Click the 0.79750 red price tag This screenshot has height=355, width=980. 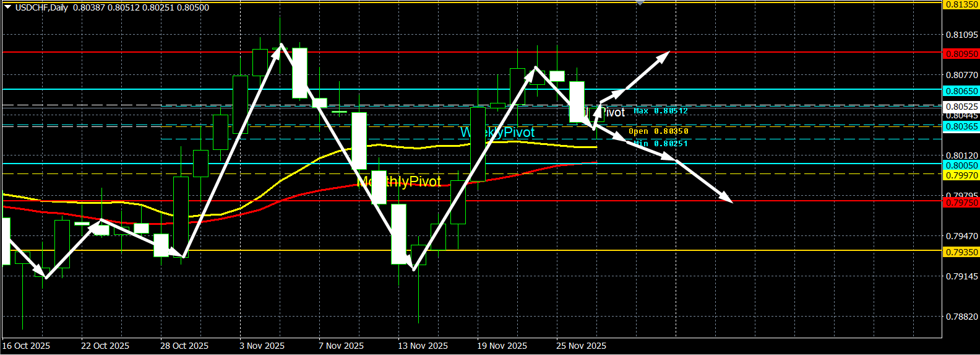click(961, 203)
